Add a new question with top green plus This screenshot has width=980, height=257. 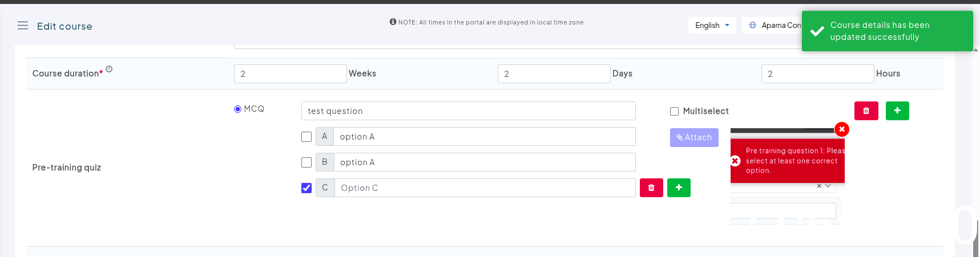(x=897, y=111)
